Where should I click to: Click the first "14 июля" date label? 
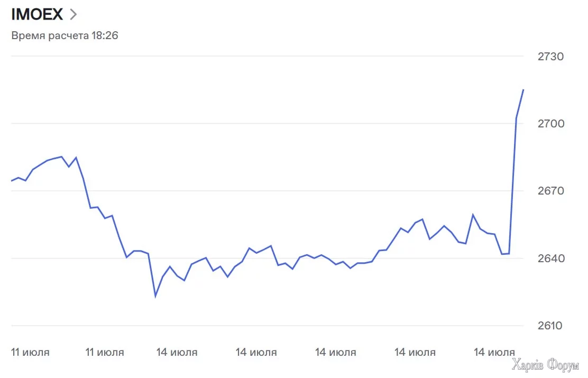click(x=177, y=352)
